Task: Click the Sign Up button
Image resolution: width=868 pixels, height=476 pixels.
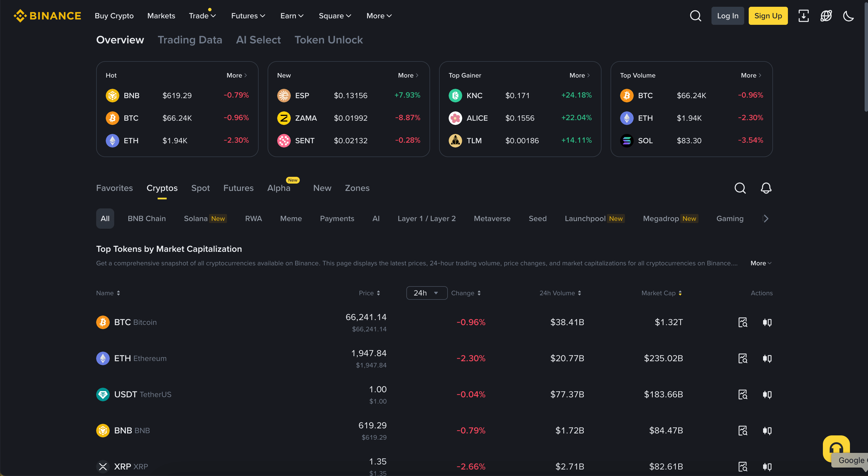Action: coord(768,16)
